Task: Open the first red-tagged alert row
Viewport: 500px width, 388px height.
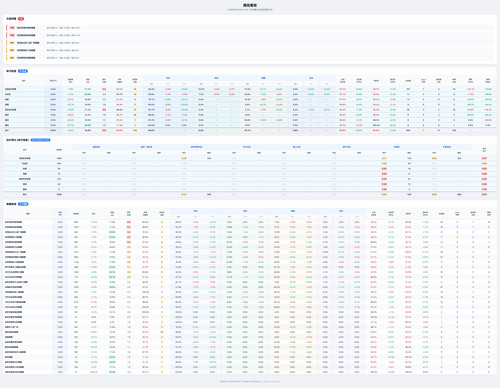Action: pos(249,28)
